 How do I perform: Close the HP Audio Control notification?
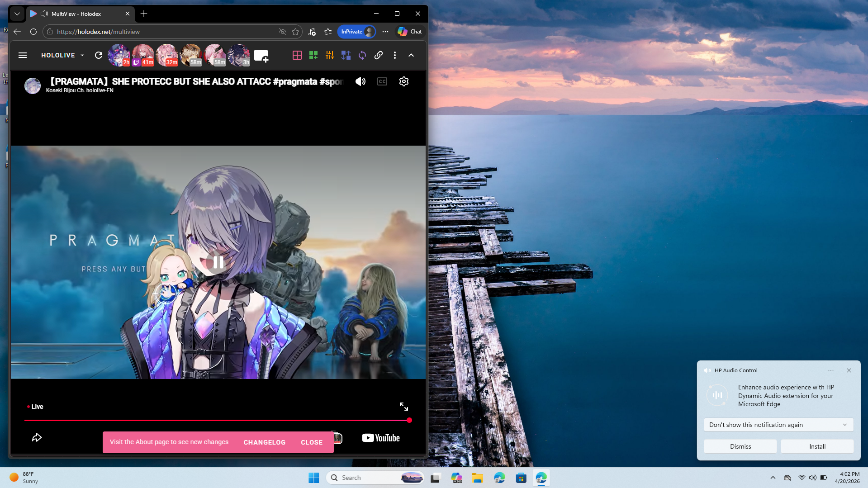pyautogui.click(x=849, y=370)
